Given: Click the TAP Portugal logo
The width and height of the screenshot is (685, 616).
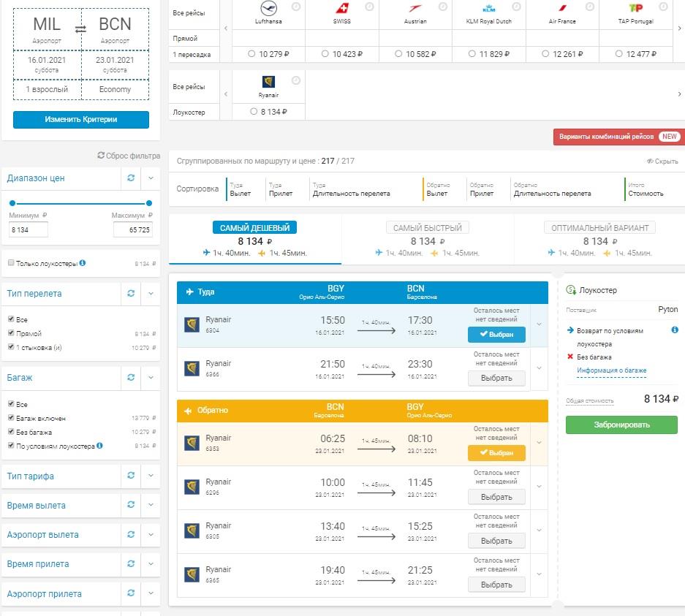Looking at the screenshot, I should (x=635, y=8).
